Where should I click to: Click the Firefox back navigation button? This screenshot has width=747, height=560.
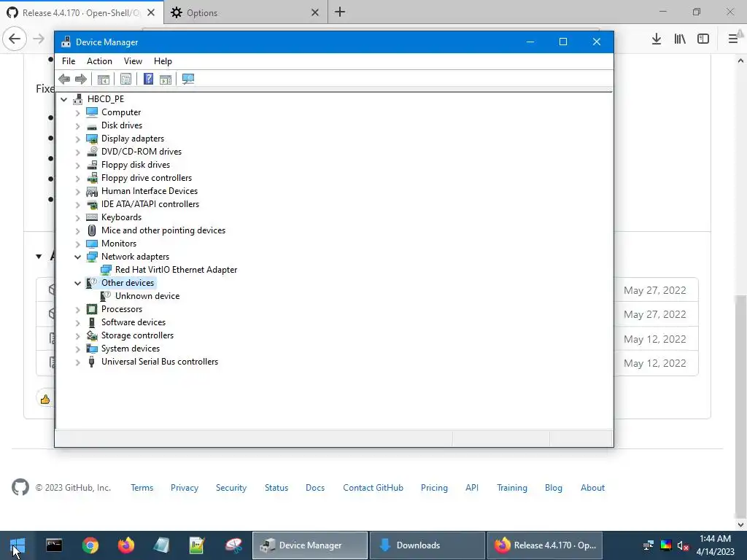15,39
